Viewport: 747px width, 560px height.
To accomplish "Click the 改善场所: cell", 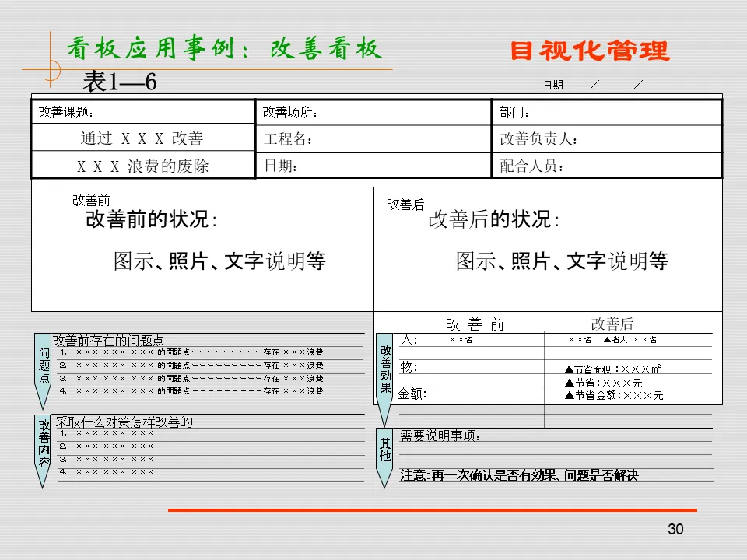I will click(373, 112).
